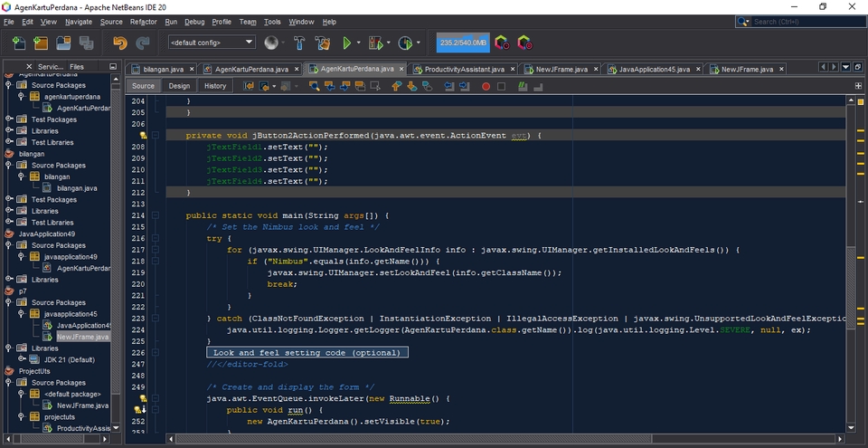Screen dimensions: 868x448
Task: Click Find Previous Occurrence in editor toolbar
Action: (x=329, y=86)
